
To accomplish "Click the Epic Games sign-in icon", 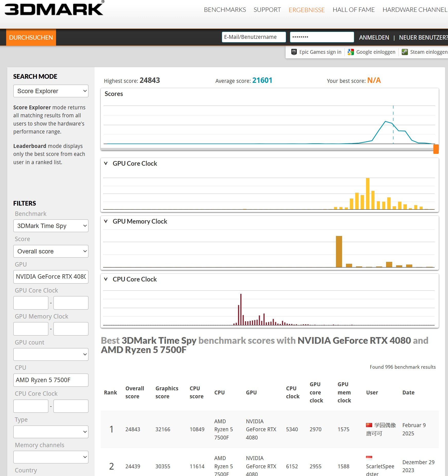I will click(294, 52).
